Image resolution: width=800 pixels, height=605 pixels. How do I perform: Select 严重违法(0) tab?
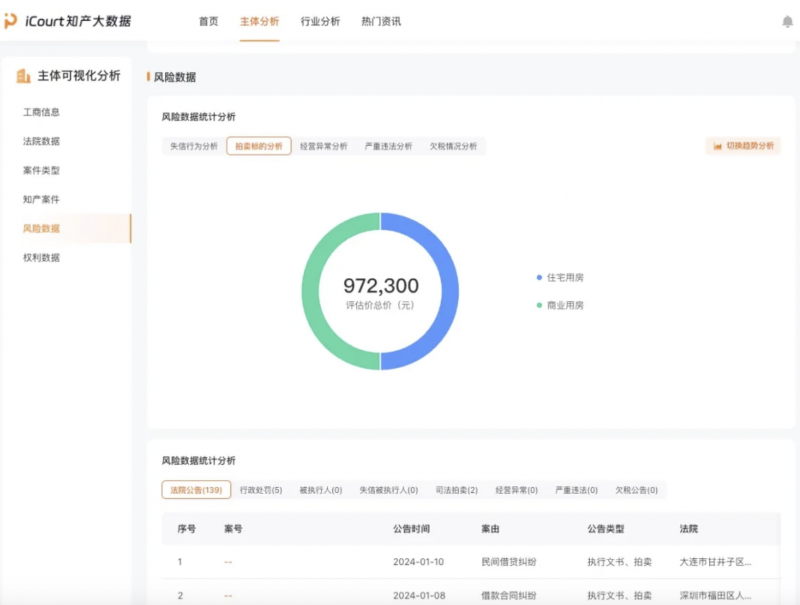tap(576, 490)
